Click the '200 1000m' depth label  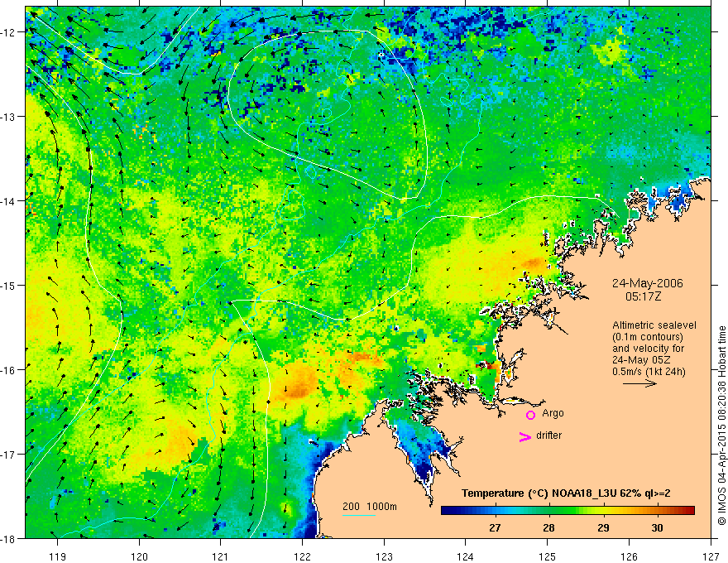tap(370, 507)
